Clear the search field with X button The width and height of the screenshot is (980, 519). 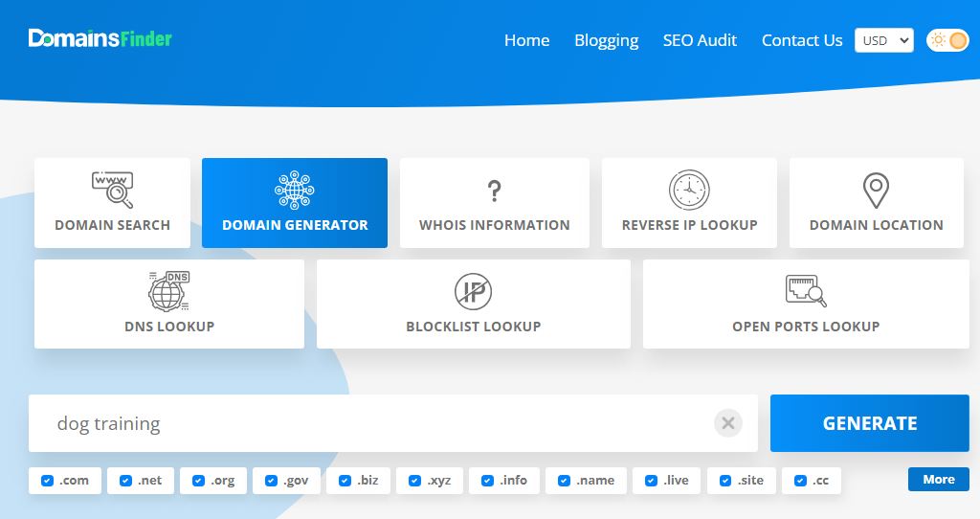[728, 423]
